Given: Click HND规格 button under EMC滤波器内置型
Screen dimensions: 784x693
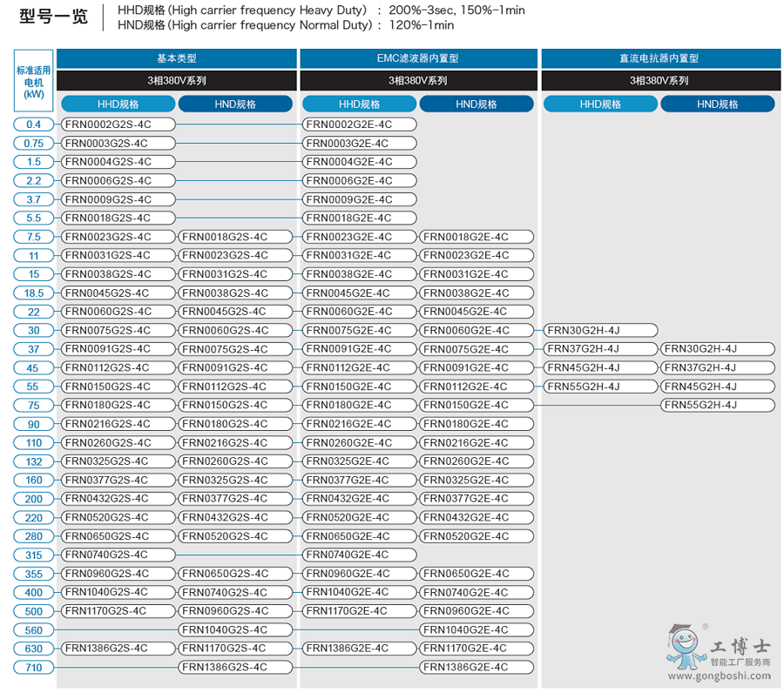Looking at the screenshot, I should 476,104.
